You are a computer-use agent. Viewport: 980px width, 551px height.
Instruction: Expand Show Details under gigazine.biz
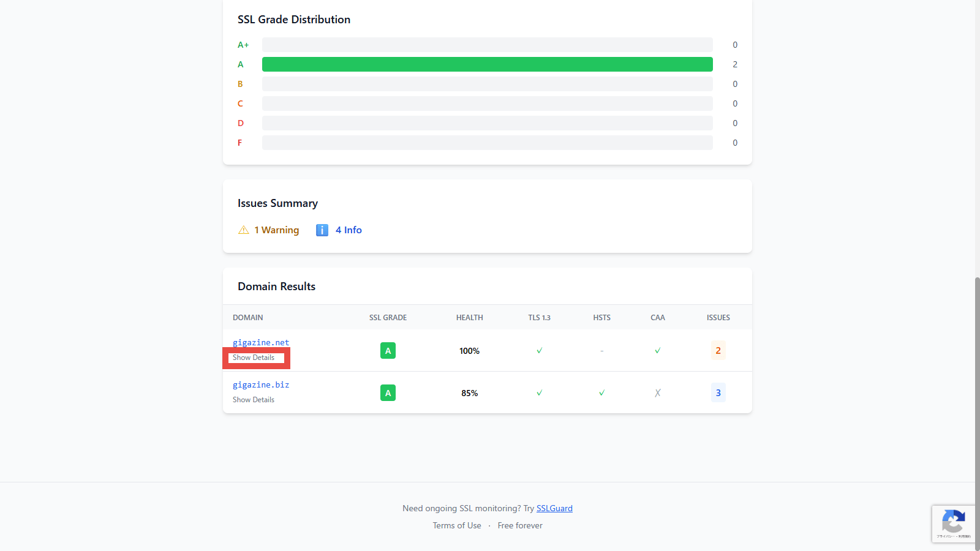click(254, 400)
